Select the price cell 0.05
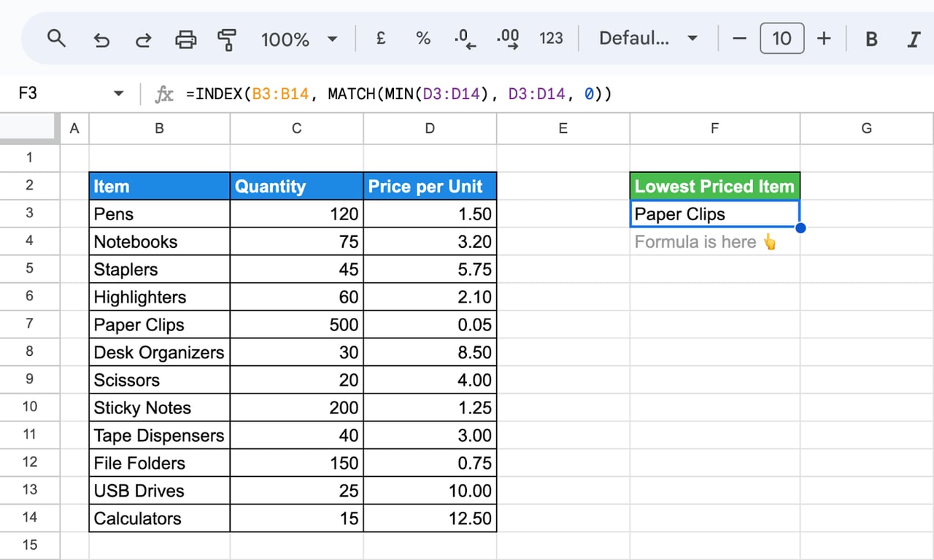The image size is (934, 560). (430, 324)
